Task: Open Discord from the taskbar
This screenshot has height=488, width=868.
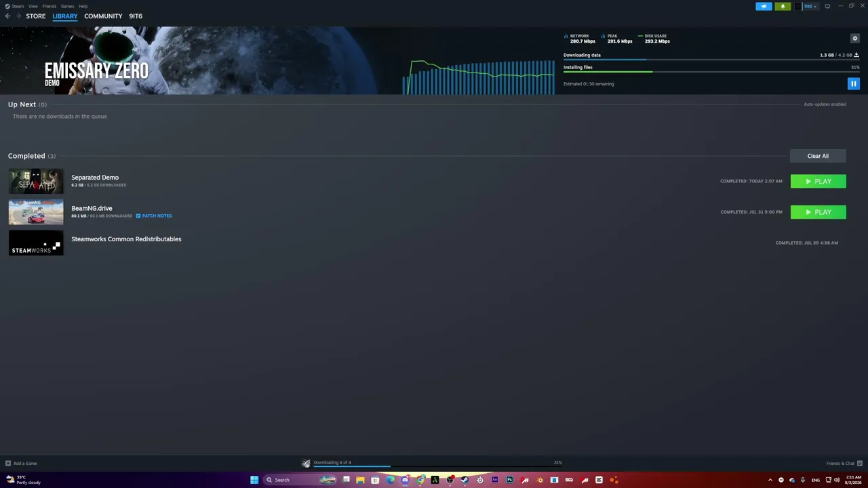Action: click(405, 480)
